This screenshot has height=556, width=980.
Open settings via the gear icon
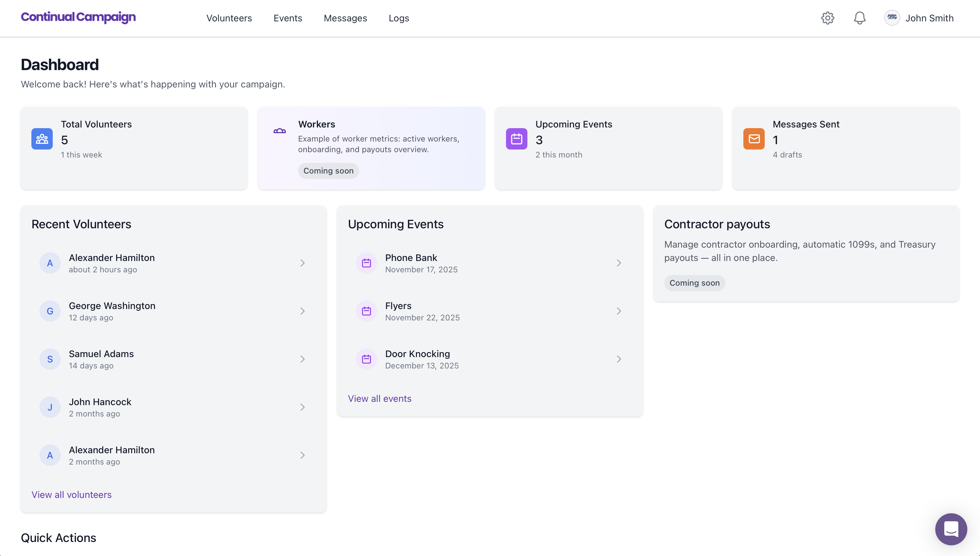827,18
